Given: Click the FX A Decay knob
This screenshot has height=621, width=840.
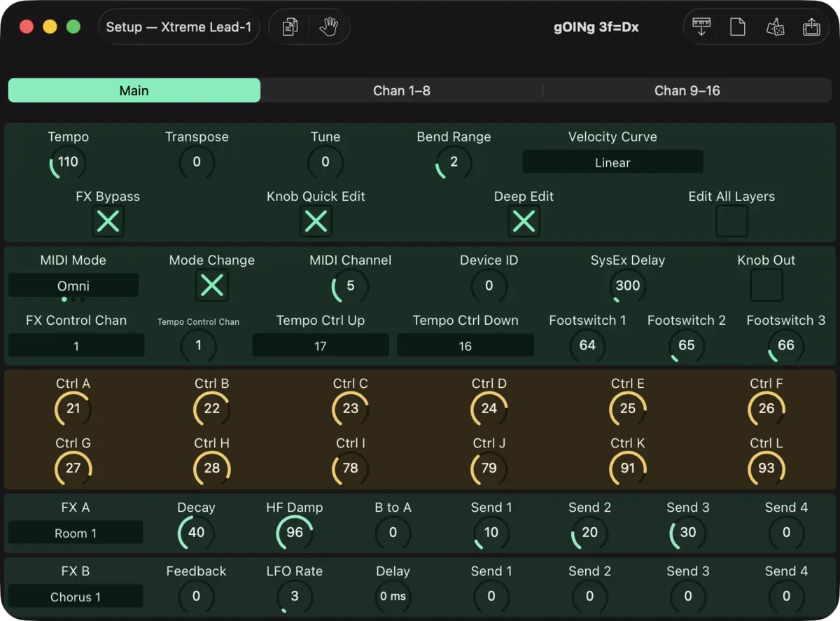Looking at the screenshot, I should click(197, 532).
